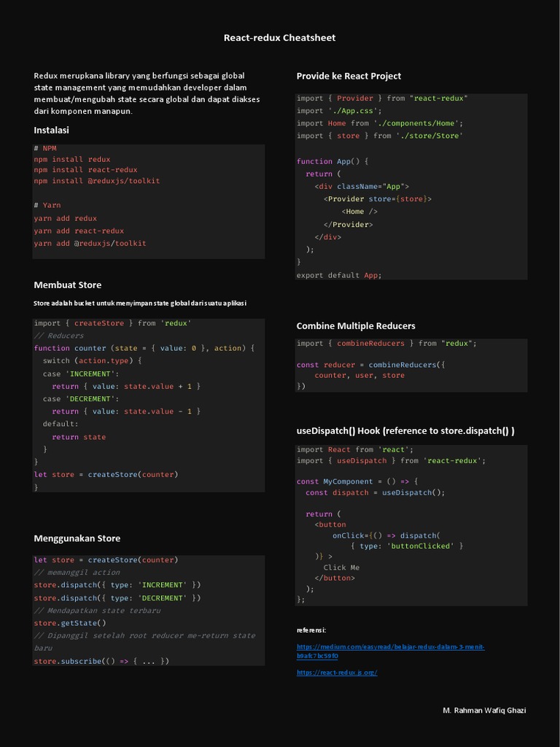This screenshot has height=747, width=560.
Task: Click the 'npm install react-redux' line
Action: point(85,169)
